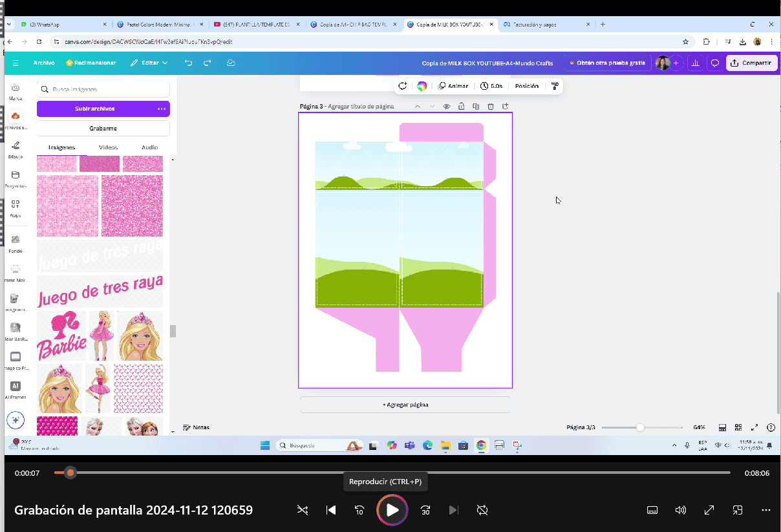Screen dimensions: 781x532
Task: Open the Archivo menu
Action: (44, 63)
